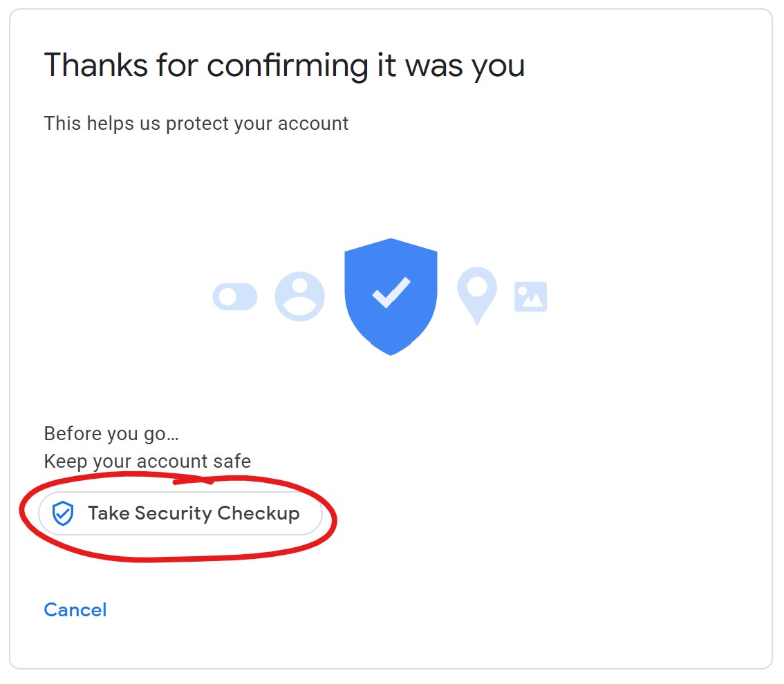Click the light blue photo image icon
Viewport: 784px width, 684px height.
pyautogui.click(x=530, y=296)
